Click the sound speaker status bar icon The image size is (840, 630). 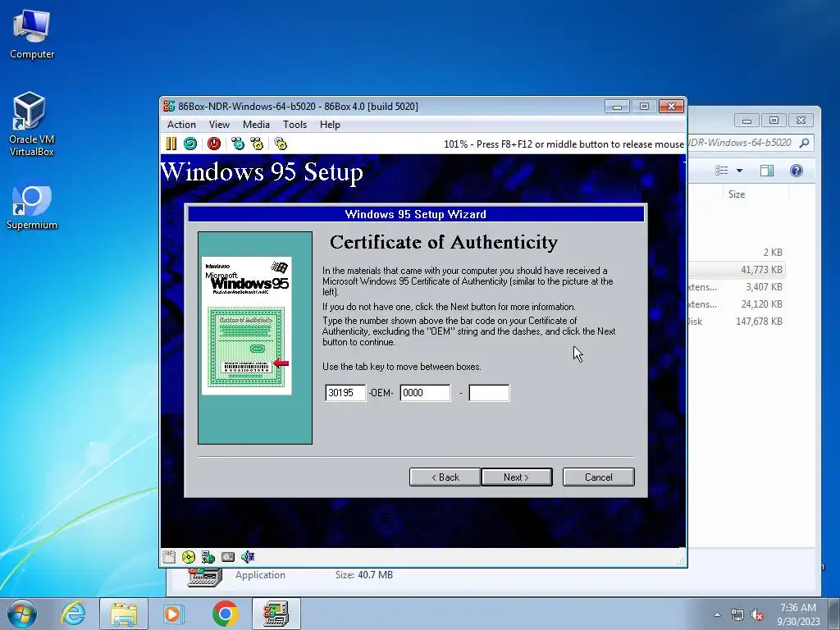[x=248, y=557]
